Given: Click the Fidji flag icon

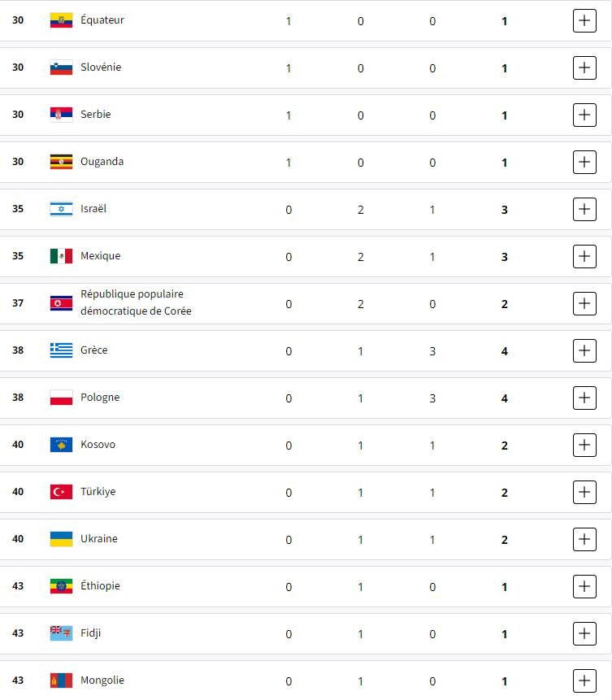Looking at the screenshot, I should click(x=61, y=633).
